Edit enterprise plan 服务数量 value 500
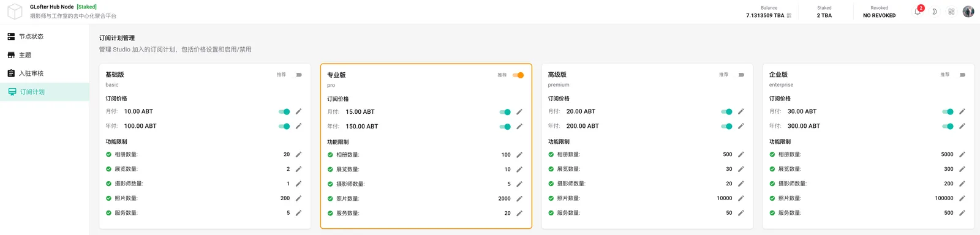Image resolution: width=980 pixels, height=235 pixels. pyautogui.click(x=962, y=213)
